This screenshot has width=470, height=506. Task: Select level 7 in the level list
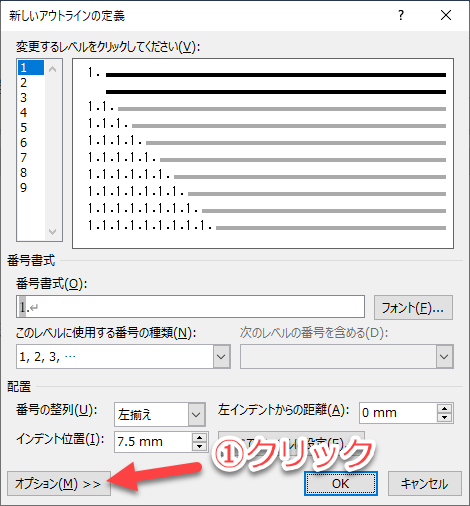tap(31, 158)
